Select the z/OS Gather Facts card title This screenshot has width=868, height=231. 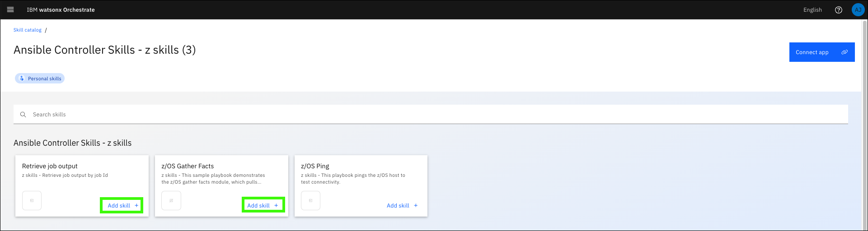click(x=188, y=166)
